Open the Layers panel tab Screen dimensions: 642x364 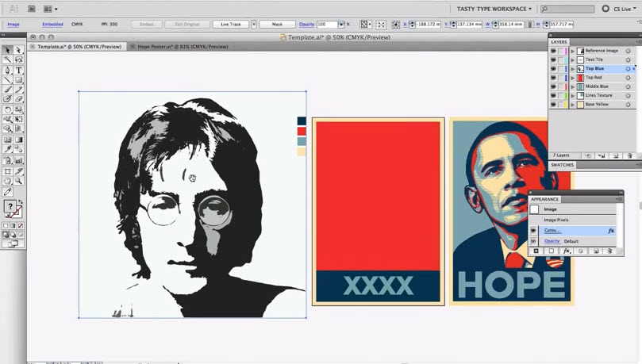(x=559, y=42)
